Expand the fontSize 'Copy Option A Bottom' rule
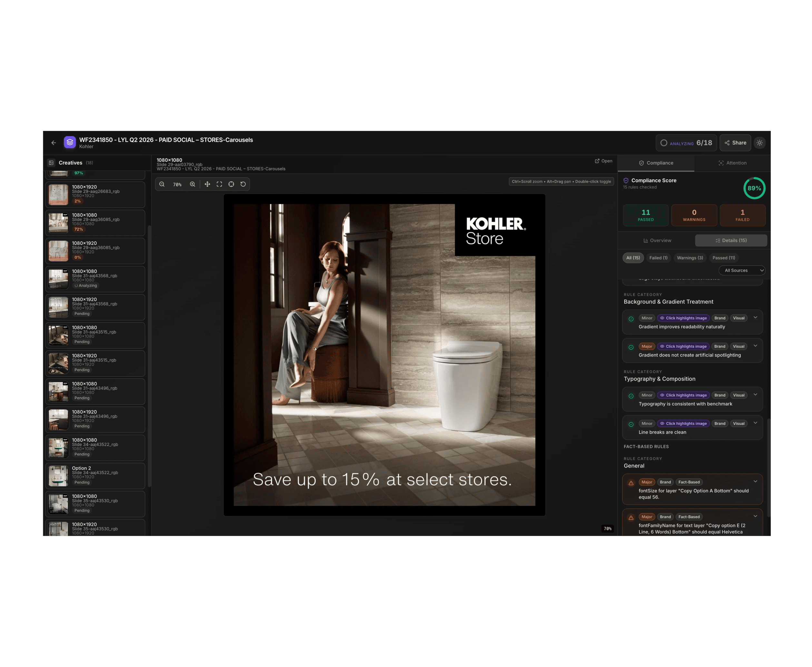This screenshot has height=667, width=812. click(x=755, y=481)
